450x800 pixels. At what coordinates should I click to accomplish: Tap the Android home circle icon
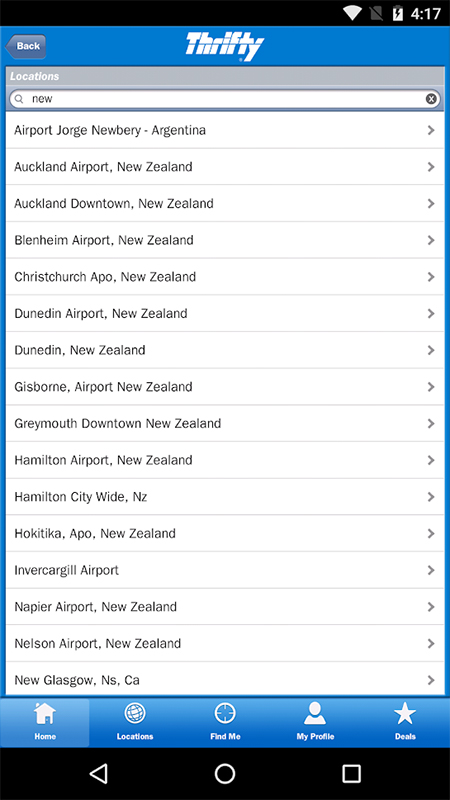(x=225, y=773)
